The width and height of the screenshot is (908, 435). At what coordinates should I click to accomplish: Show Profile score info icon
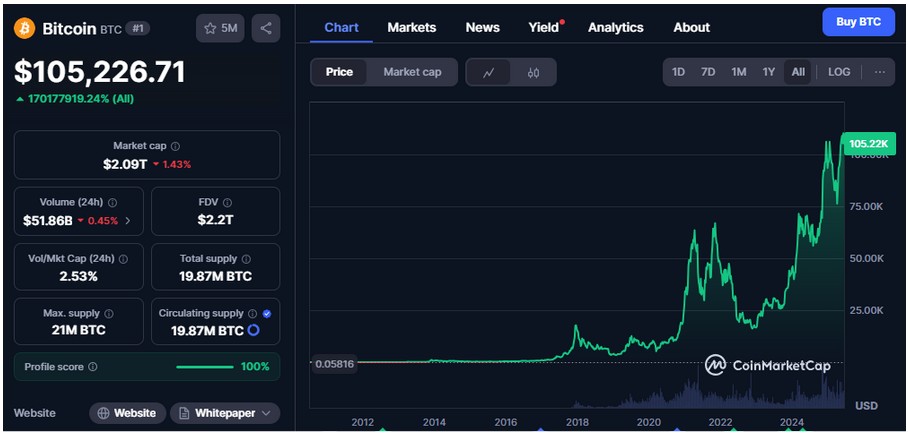click(93, 367)
